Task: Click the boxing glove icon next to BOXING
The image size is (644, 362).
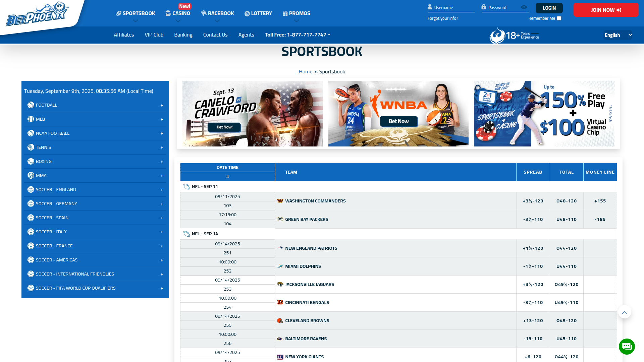Action: (x=30, y=161)
